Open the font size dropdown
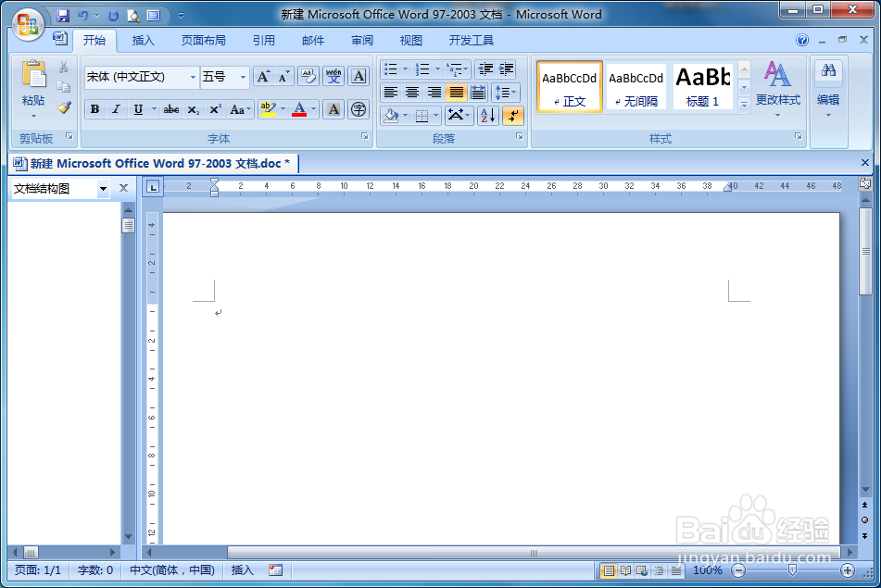The height and width of the screenshot is (588, 881). pos(243,77)
